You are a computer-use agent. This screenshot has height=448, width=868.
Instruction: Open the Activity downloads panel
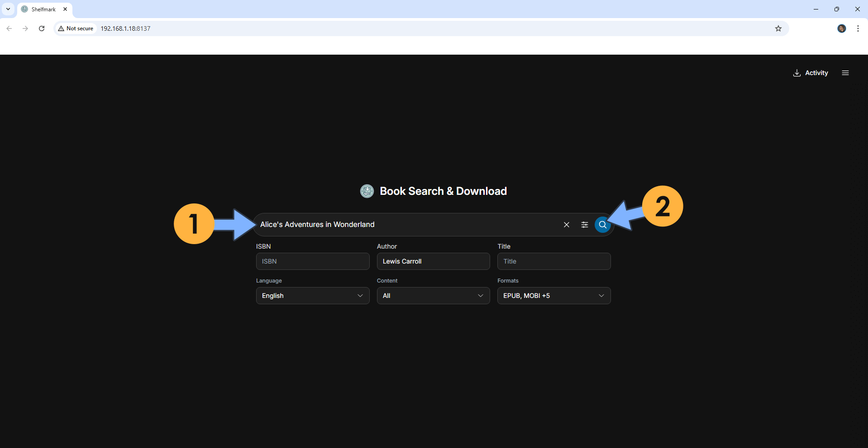click(x=811, y=73)
